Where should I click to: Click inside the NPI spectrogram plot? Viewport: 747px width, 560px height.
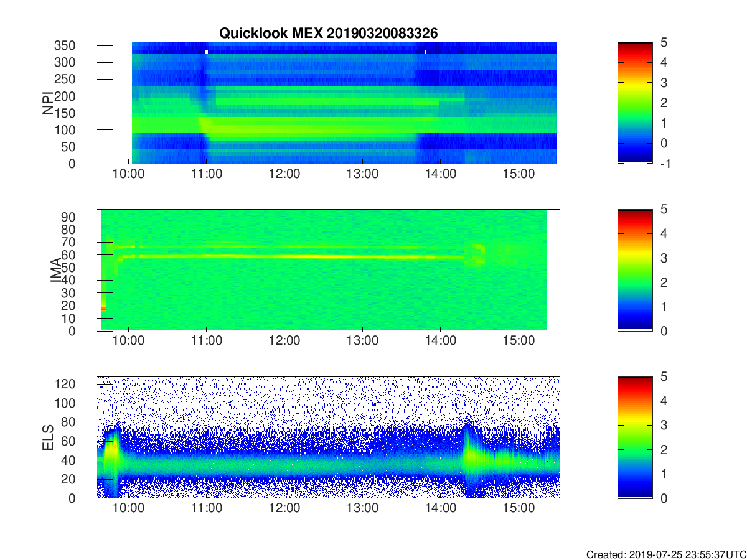(x=329, y=103)
